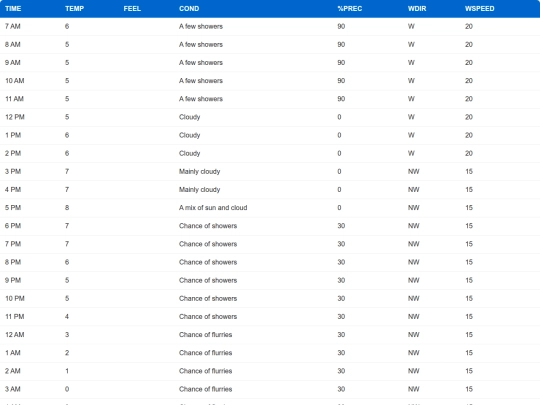Viewport: 540px width, 405px height.
Task: Select the 7 PM time cell
Action: pos(13,244)
